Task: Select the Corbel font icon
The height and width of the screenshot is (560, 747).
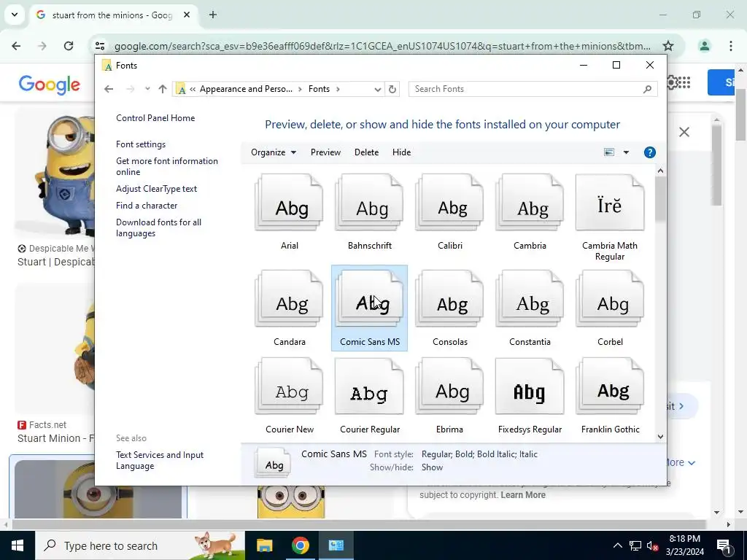Action: [x=610, y=298]
